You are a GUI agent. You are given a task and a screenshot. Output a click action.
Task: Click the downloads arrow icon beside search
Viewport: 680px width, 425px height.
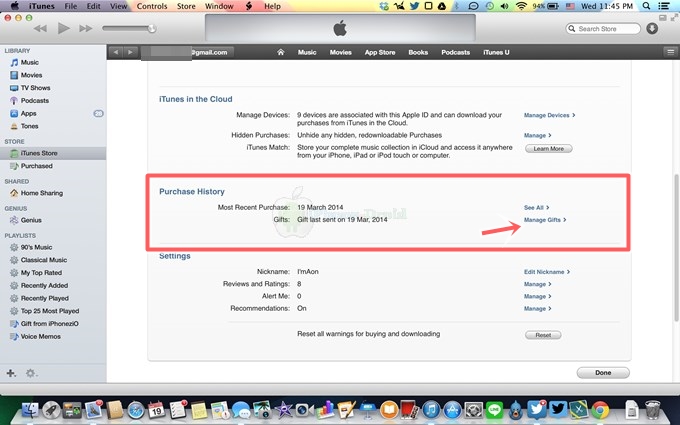652,29
